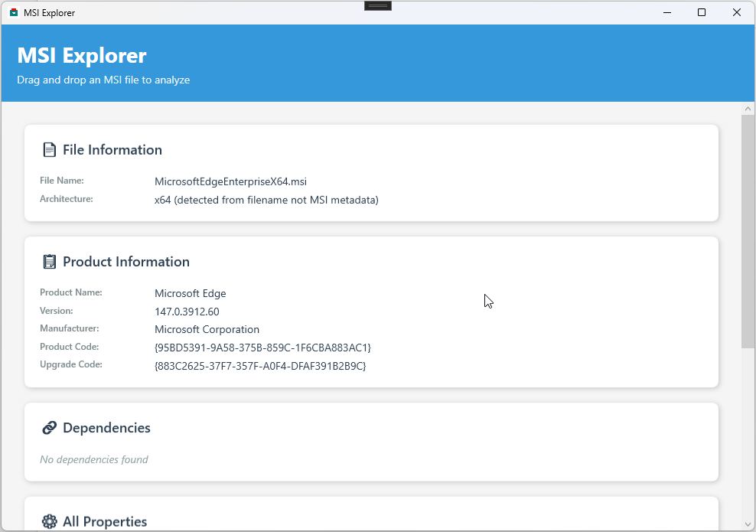756x532 pixels.
Task: Click the vertical scrollbar thumb
Action: [x=748, y=231]
